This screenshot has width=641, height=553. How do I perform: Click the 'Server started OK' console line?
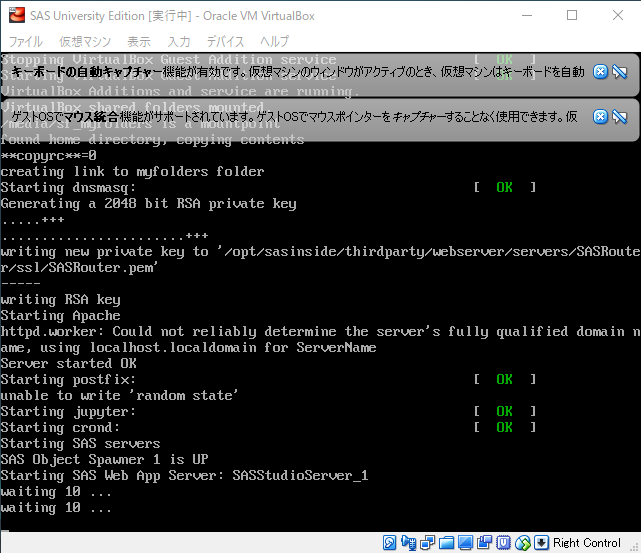tap(69, 363)
